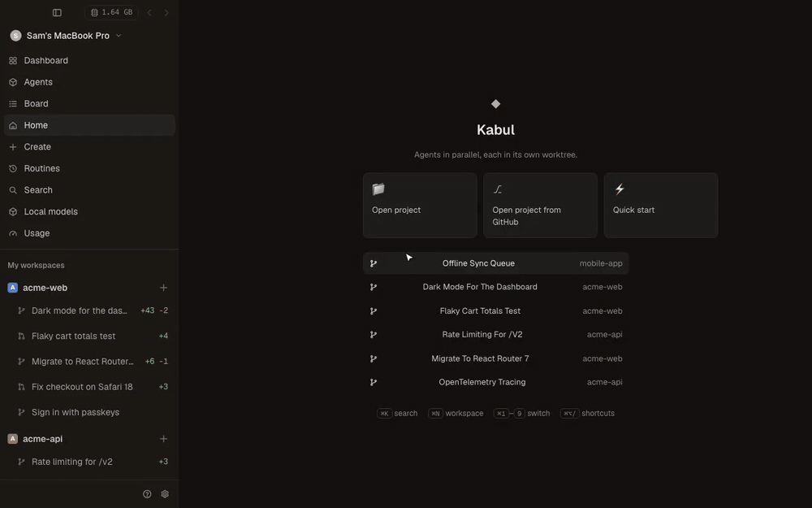
Task: Click the Usage gauge icon
Action: coord(13,233)
